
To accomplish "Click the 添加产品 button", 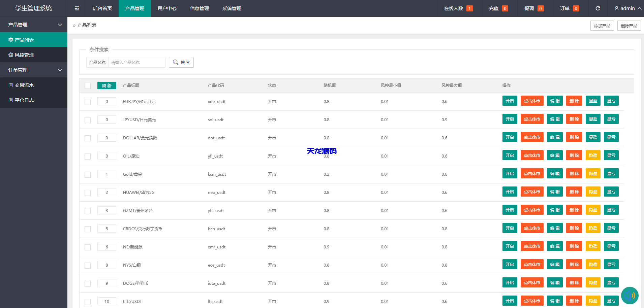I will coord(602,26).
